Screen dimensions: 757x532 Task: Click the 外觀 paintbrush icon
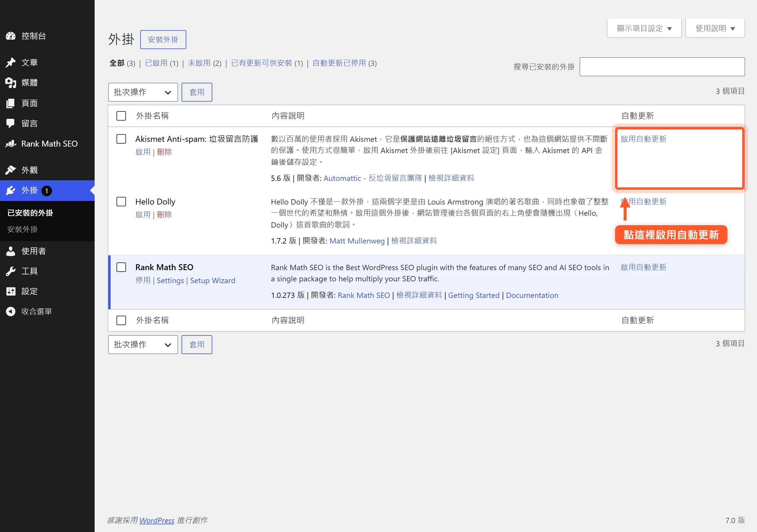pos(11,170)
